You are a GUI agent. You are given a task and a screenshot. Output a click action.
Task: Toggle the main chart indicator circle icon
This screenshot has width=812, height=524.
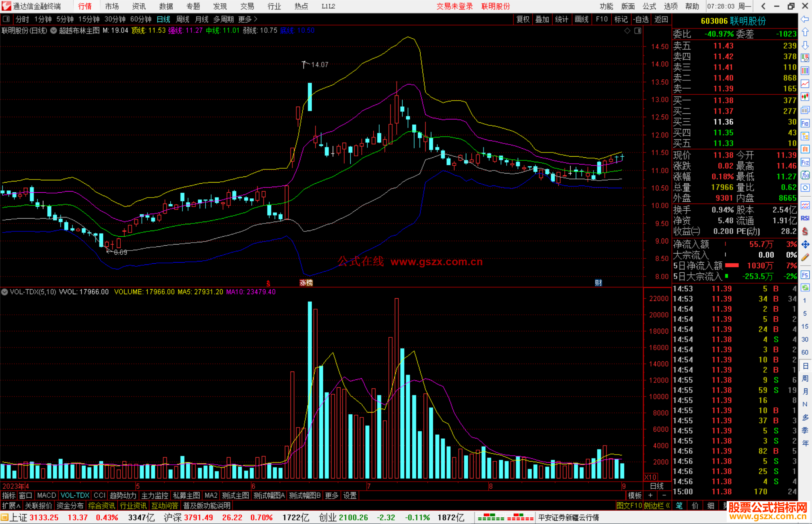(54, 31)
